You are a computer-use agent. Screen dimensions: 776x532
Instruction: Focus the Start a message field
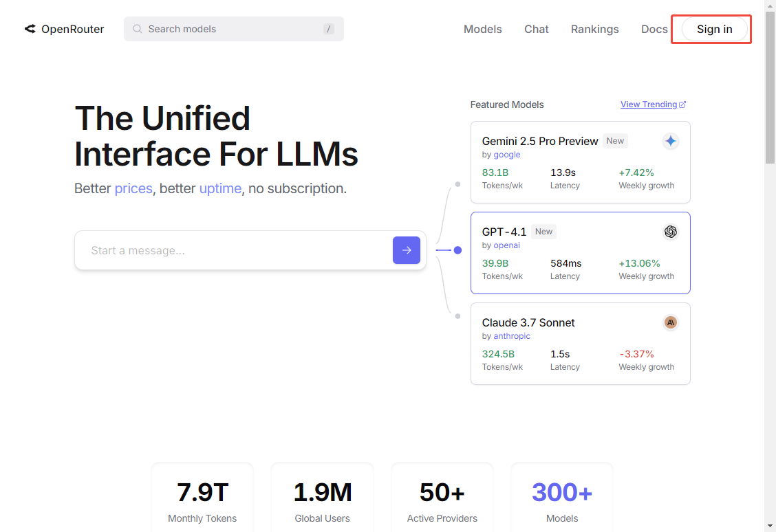234,250
